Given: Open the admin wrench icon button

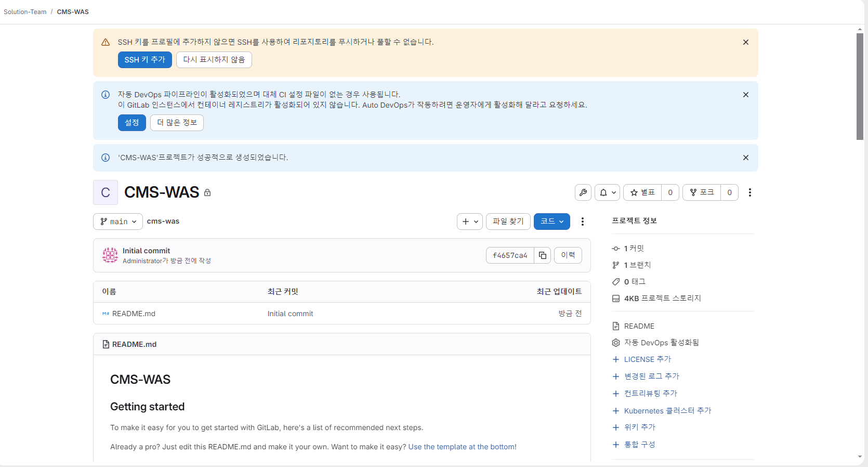Looking at the screenshot, I should (x=583, y=192).
